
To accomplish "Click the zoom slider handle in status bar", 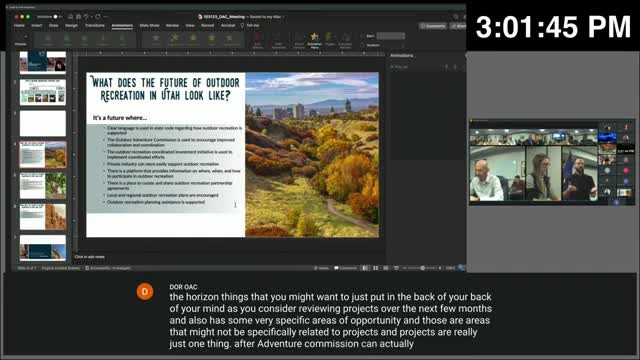I will tap(422, 268).
